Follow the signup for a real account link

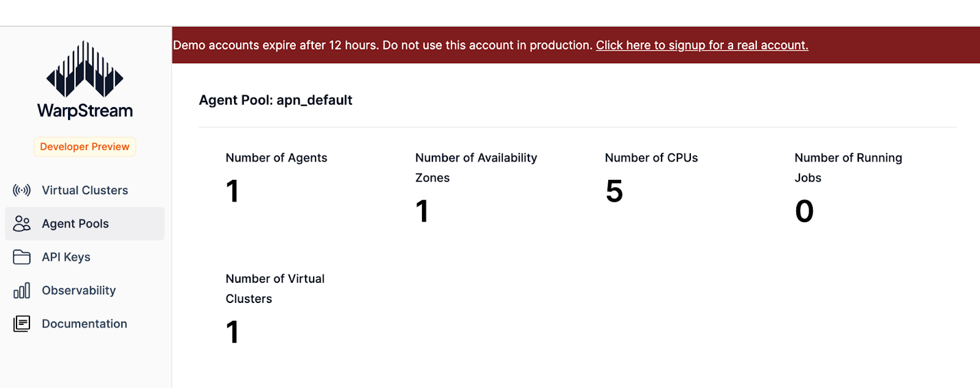pos(702,45)
